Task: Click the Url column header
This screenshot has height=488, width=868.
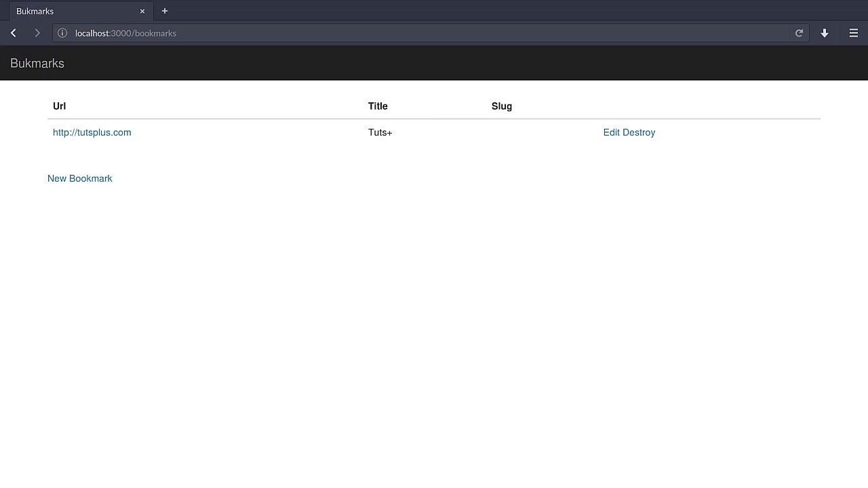Action: [x=60, y=106]
